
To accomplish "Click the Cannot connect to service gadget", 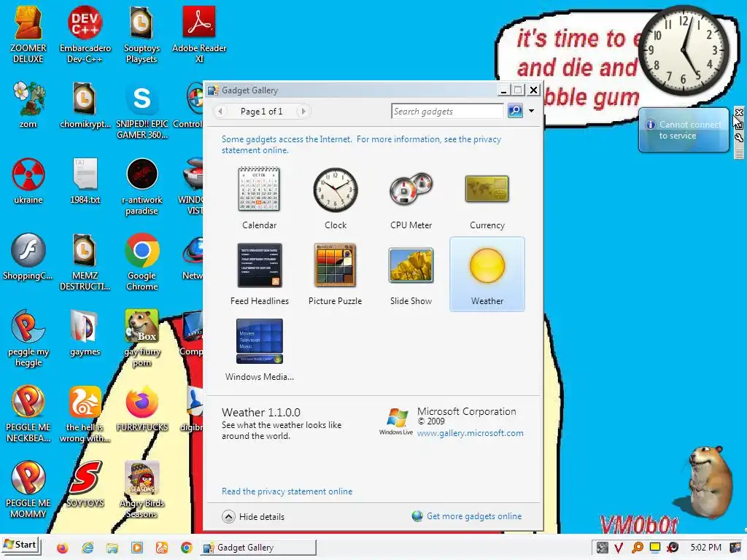I will coord(684,130).
